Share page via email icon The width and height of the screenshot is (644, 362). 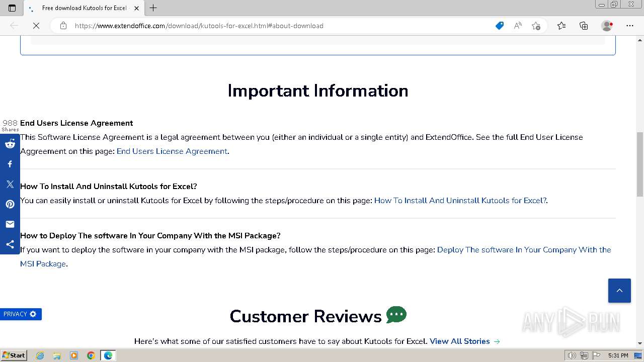[x=10, y=224]
